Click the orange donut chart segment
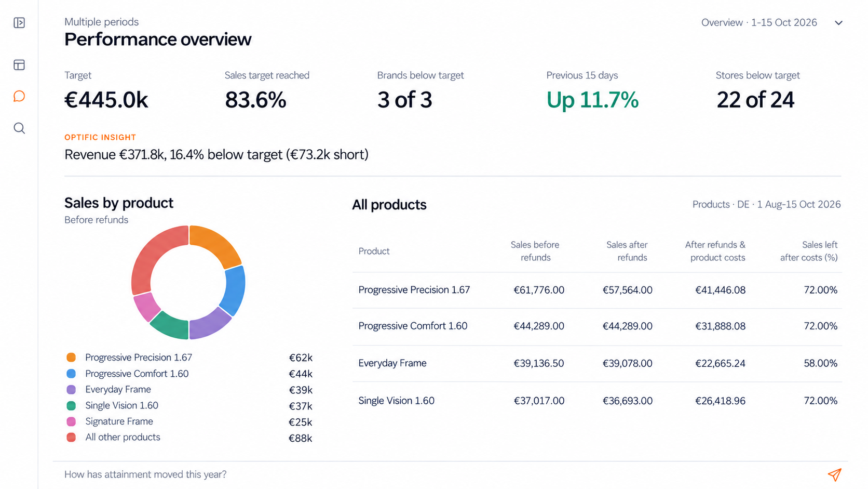Screen dimensions: 868x489 (x=218, y=243)
